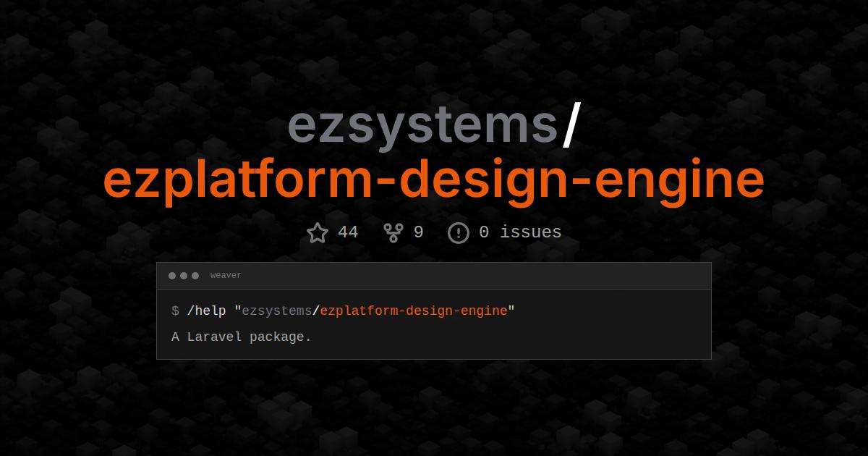Click the orange "ezplatform-design-engine" in the terminal command
The height and width of the screenshot is (456, 868).
point(414,311)
